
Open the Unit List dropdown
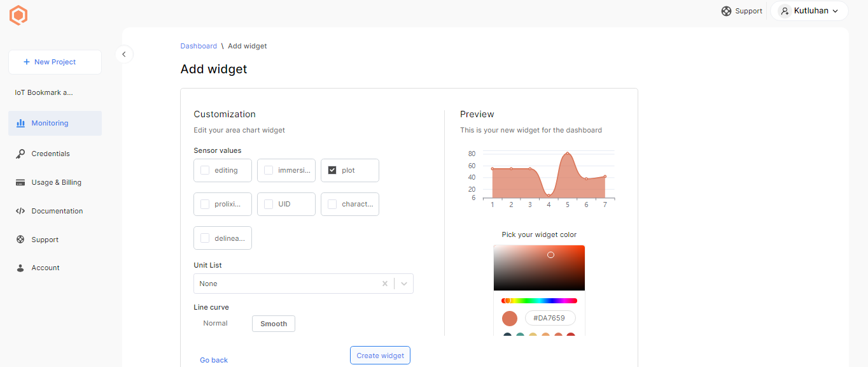point(403,284)
